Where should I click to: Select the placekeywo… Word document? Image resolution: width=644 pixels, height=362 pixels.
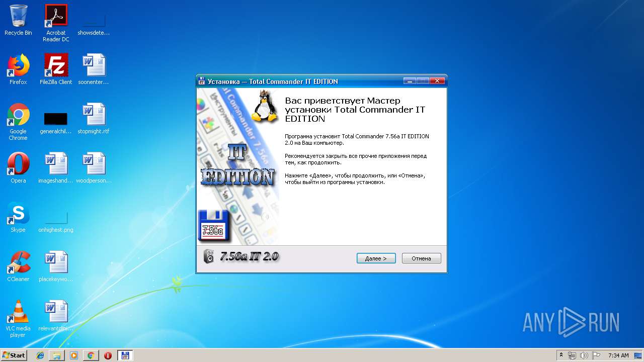[56, 266]
